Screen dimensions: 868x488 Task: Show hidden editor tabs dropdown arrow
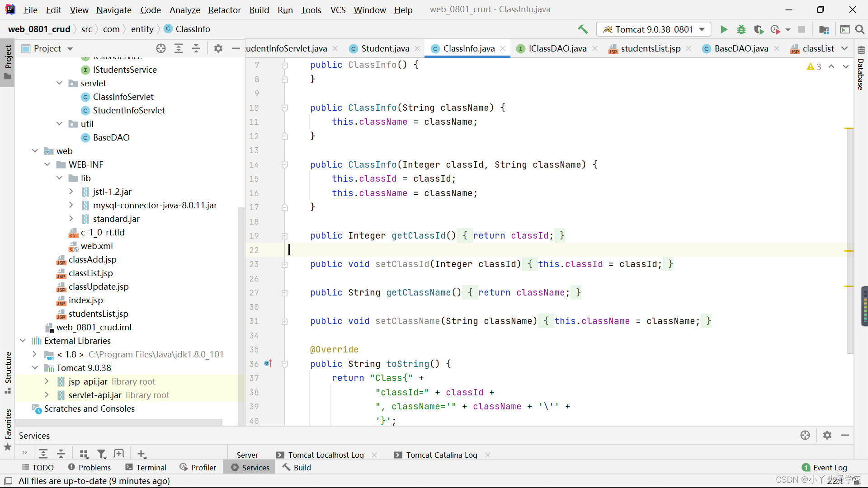coord(844,48)
